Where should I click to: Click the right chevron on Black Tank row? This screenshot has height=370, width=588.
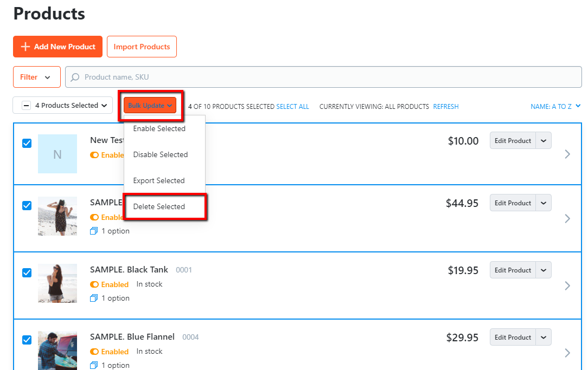tap(567, 285)
